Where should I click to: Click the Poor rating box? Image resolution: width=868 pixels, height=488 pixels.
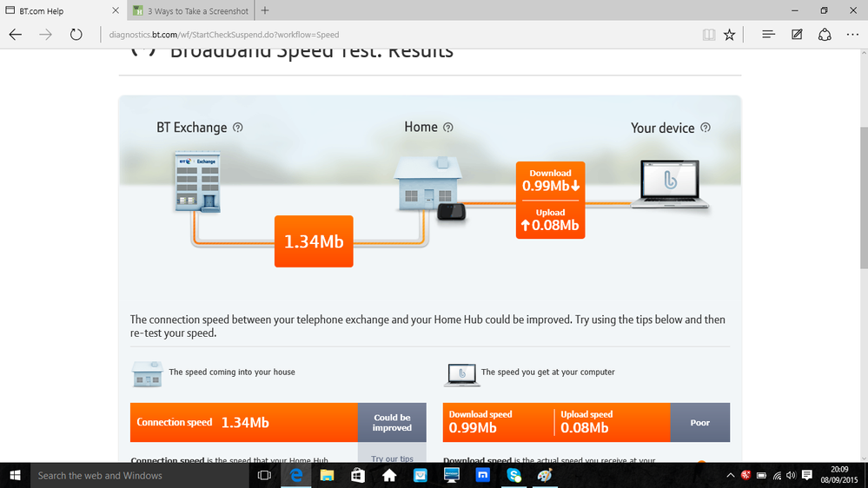click(699, 422)
